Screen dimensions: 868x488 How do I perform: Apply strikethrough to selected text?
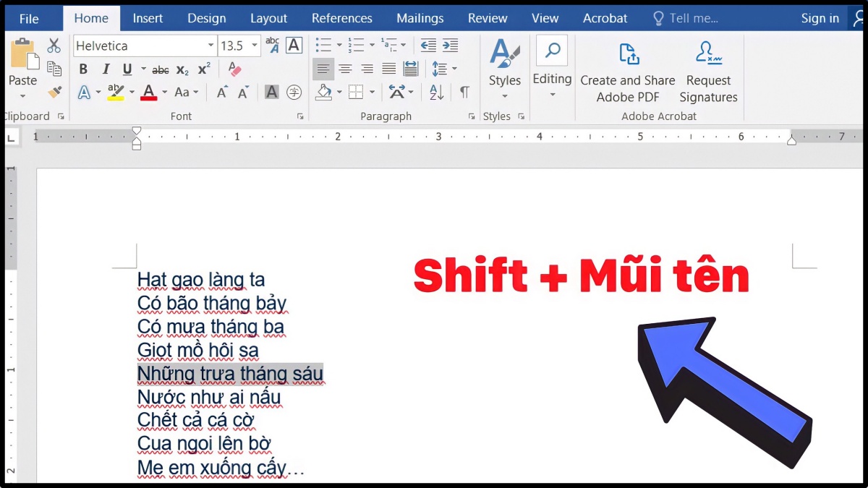click(x=161, y=69)
